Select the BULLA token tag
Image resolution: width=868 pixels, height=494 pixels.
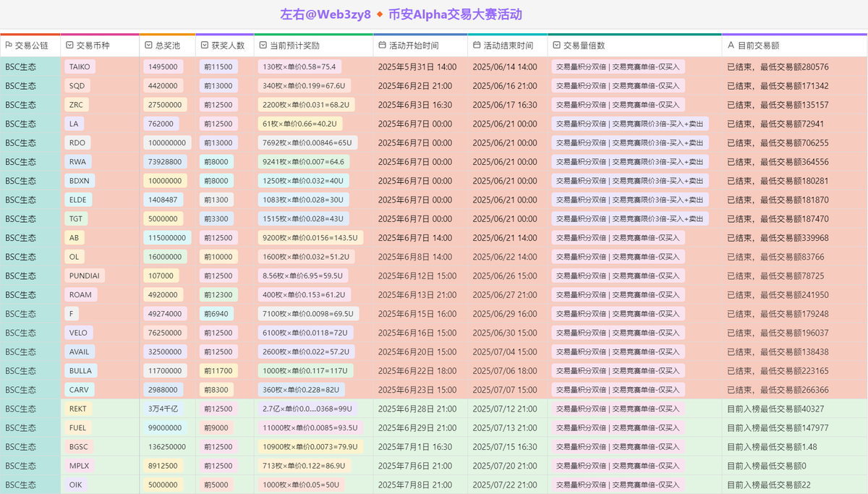point(80,370)
